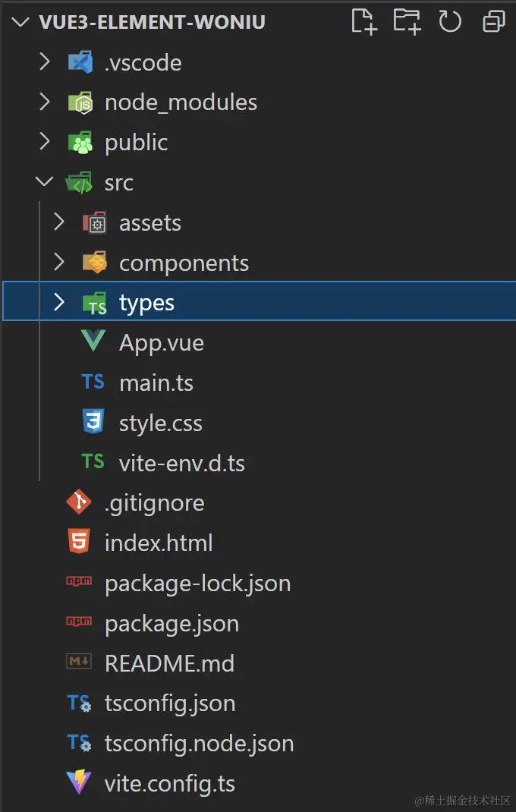Image resolution: width=516 pixels, height=812 pixels.
Task: Refresh the explorer with the refresh icon
Action: tap(450, 22)
